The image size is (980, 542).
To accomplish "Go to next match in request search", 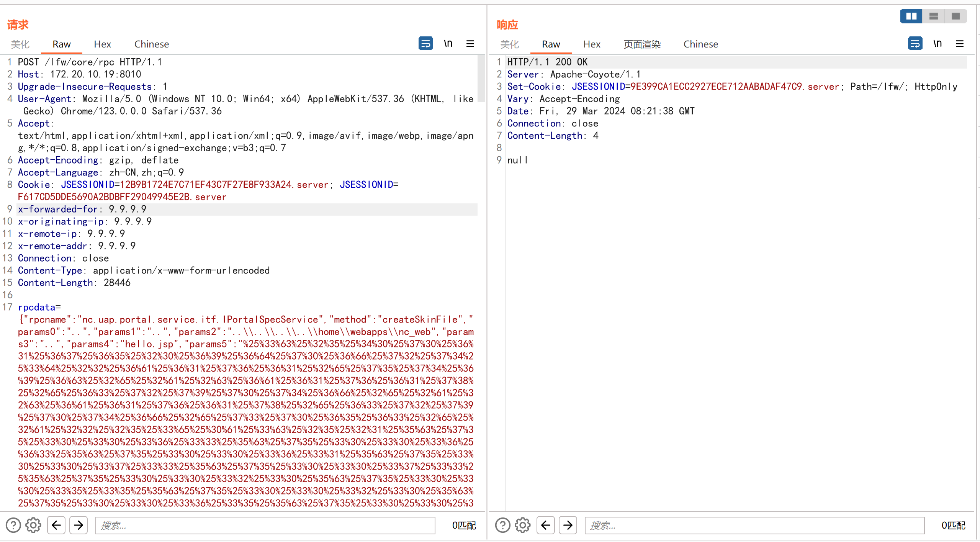I will pyautogui.click(x=79, y=525).
